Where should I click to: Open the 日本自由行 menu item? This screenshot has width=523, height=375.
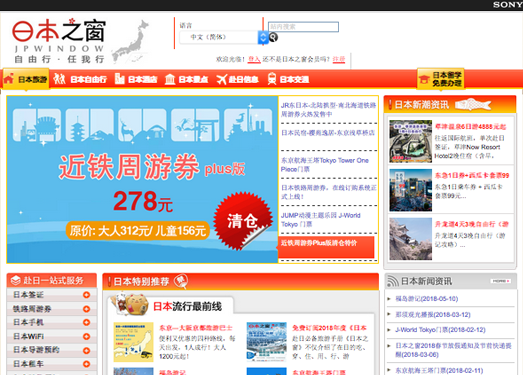89,79
